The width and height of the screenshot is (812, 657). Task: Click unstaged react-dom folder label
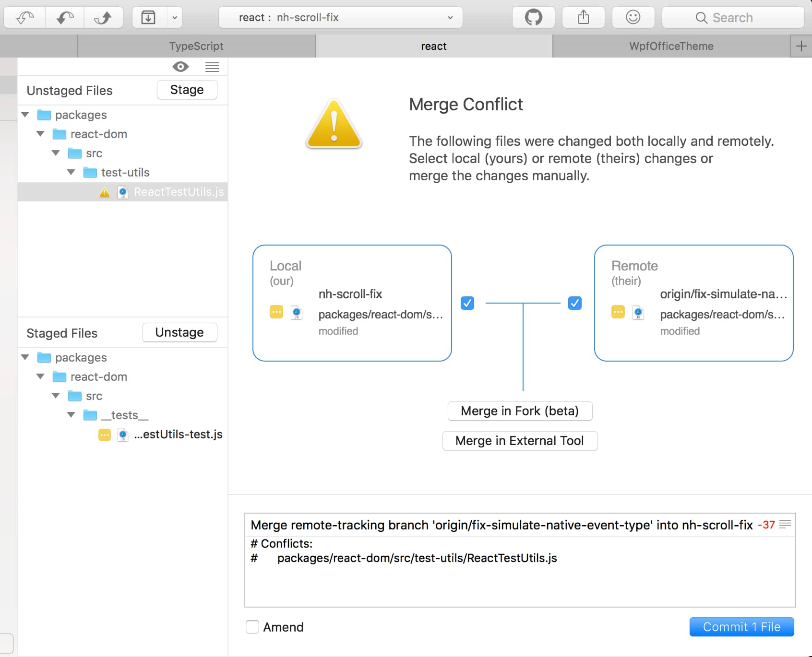[x=99, y=134]
